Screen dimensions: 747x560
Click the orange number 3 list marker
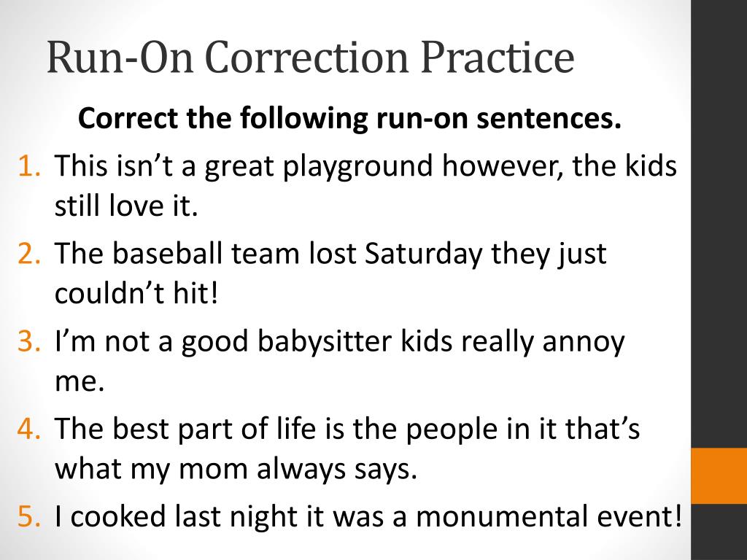click(x=29, y=341)
